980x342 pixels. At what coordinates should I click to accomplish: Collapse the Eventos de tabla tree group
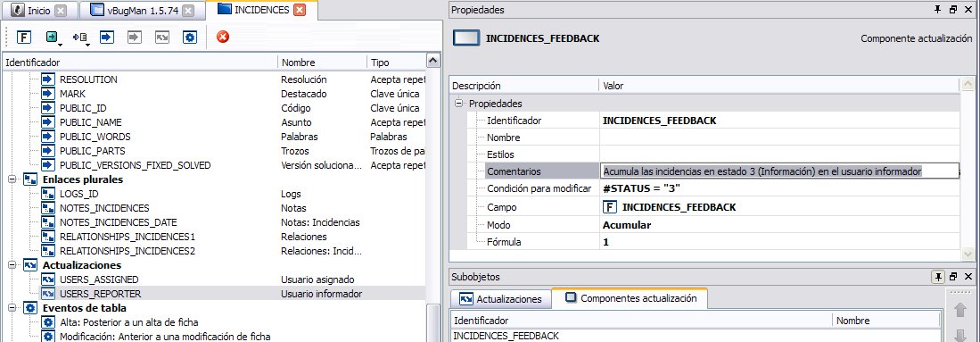[x=12, y=308]
